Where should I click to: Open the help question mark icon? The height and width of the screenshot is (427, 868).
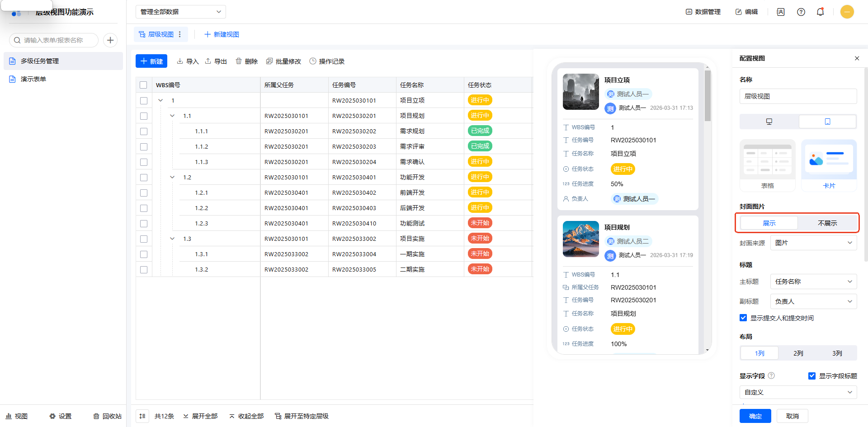coord(801,12)
